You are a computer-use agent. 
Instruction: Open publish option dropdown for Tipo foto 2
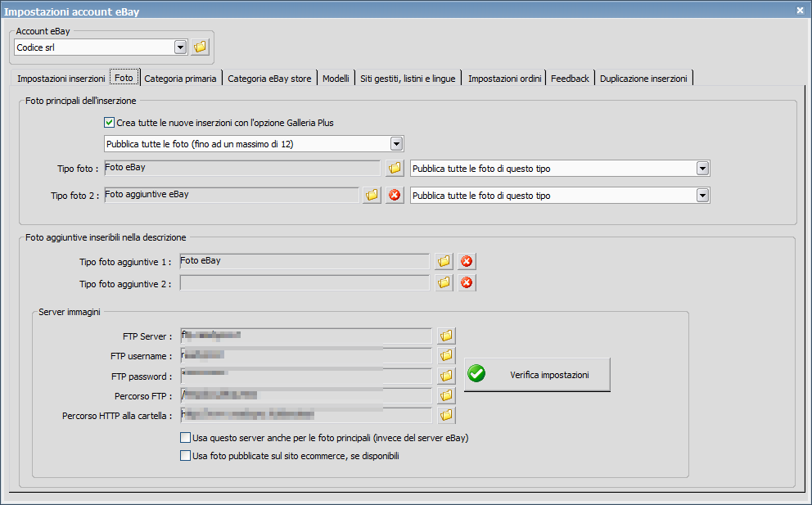coord(703,196)
